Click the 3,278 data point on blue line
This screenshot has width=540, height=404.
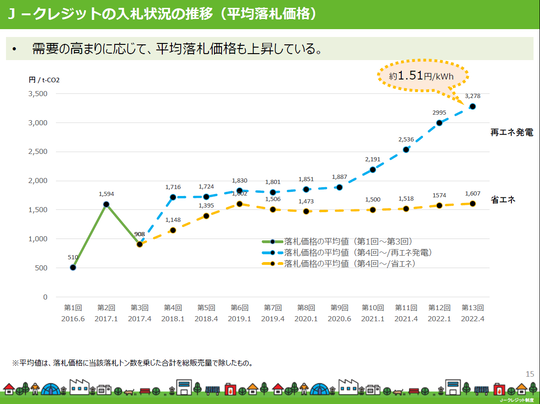point(472,106)
